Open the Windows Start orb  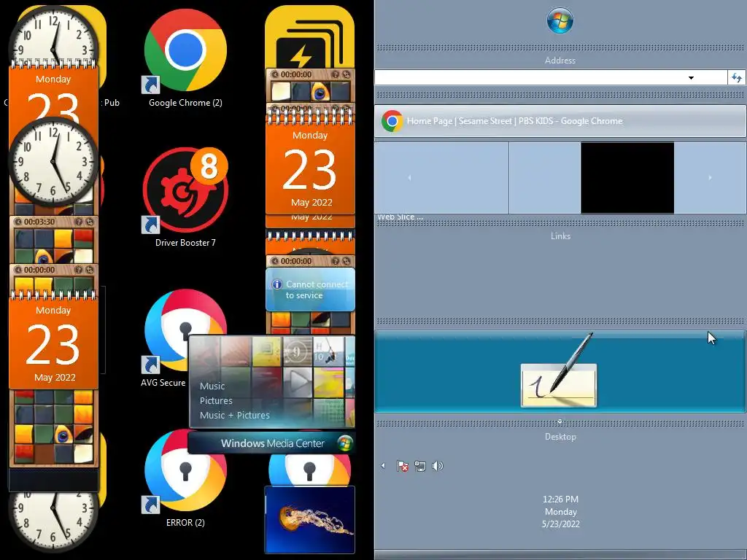(560, 20)
